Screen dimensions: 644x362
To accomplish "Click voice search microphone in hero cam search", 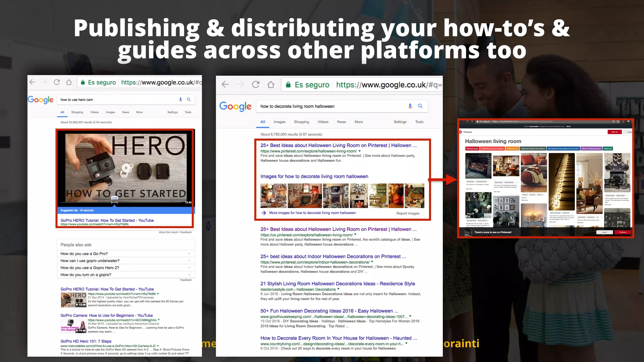I will pos(180,100).
